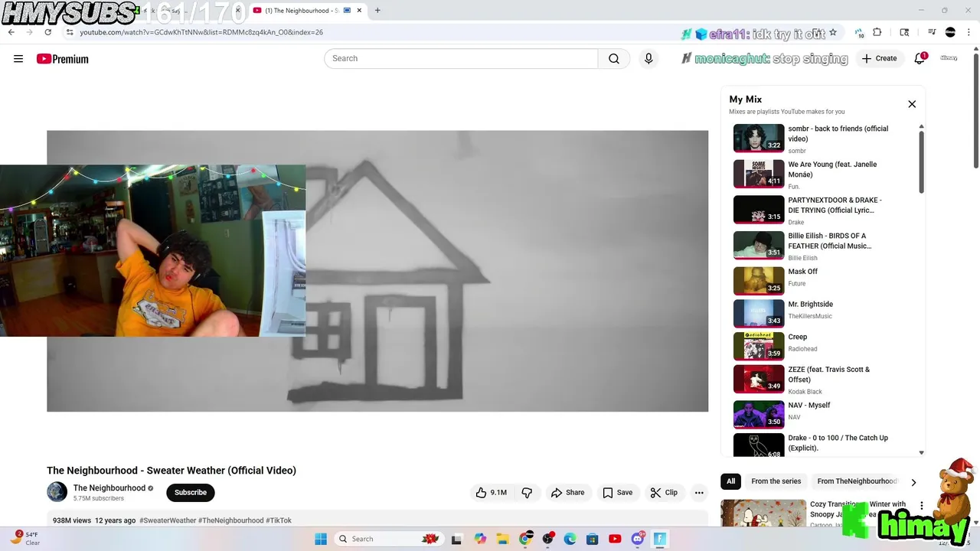Close The Neighbourhood browser tab
This screenshot has width=980, height=551.
pos(359,11)
